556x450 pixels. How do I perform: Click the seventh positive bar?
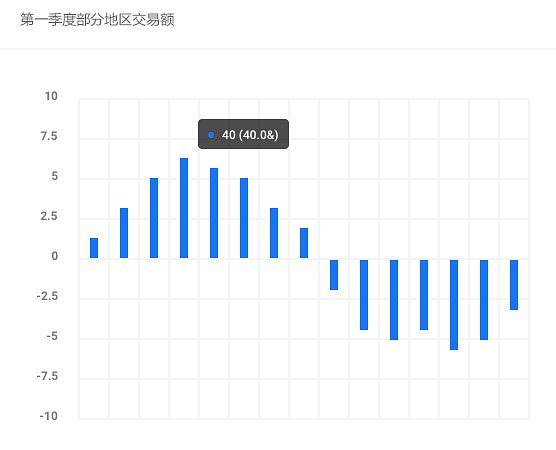click(274, 233)
